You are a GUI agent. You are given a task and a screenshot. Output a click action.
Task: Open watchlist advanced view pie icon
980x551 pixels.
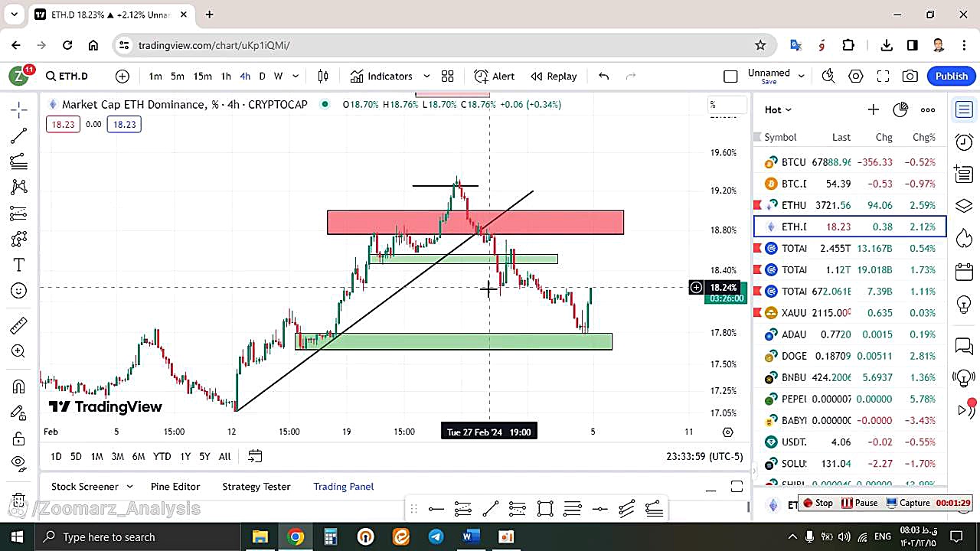900,109
